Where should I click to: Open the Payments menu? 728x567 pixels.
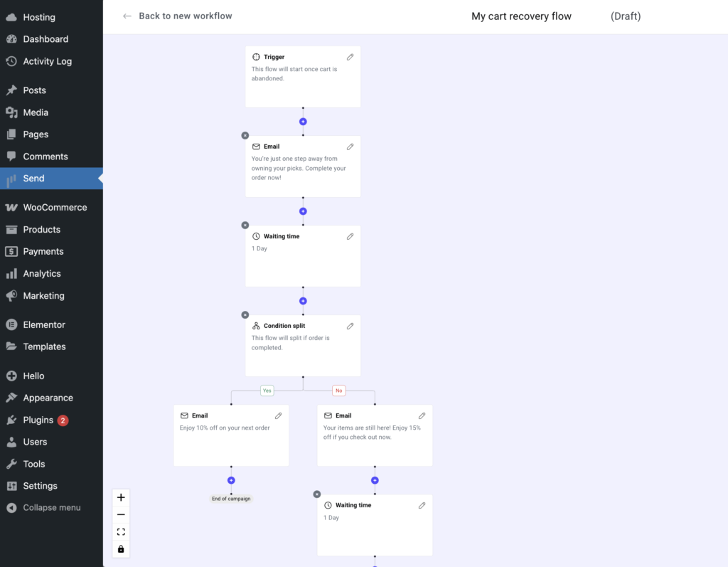click(51, 251)
